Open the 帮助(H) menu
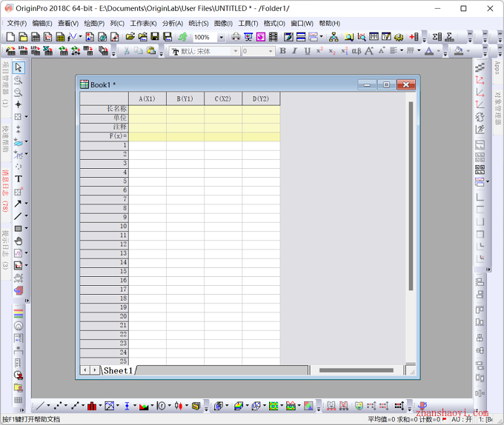504x425 pixels. coord(330,24)
